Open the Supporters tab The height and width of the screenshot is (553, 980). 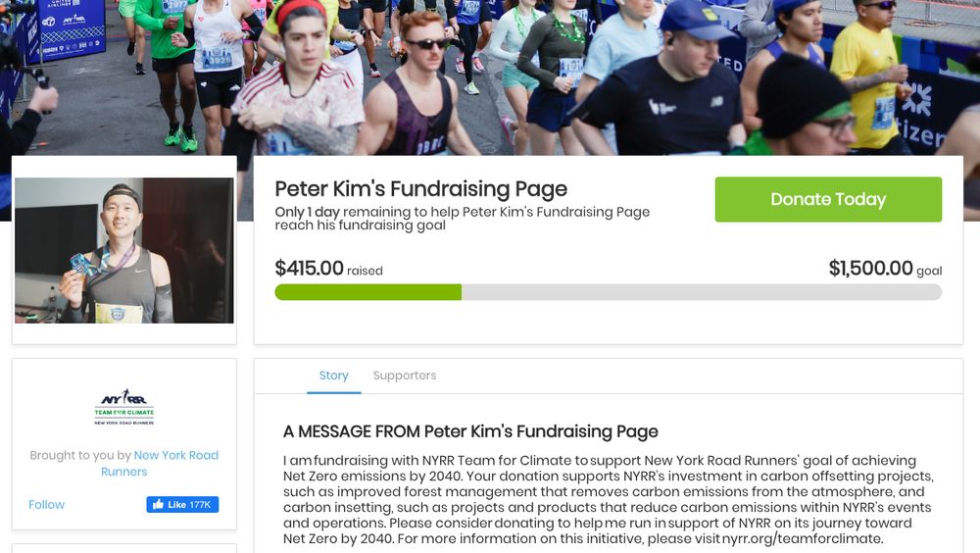coord(405,376)
